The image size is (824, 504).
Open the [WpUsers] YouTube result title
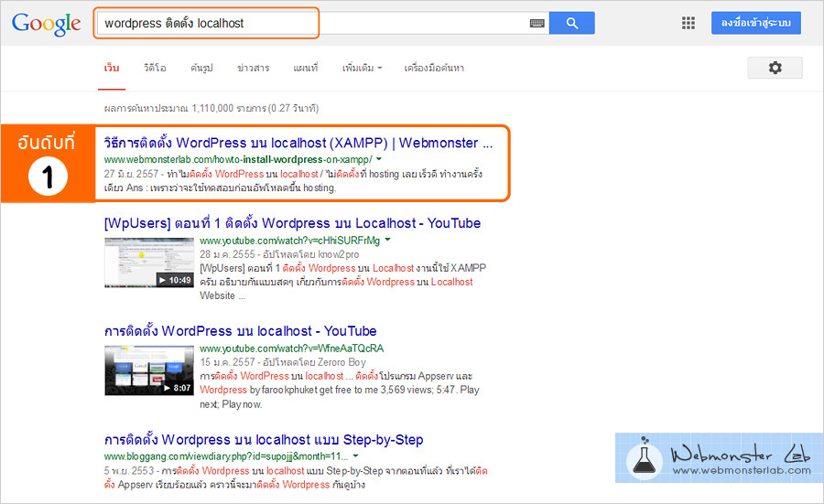tap(292, 223)
